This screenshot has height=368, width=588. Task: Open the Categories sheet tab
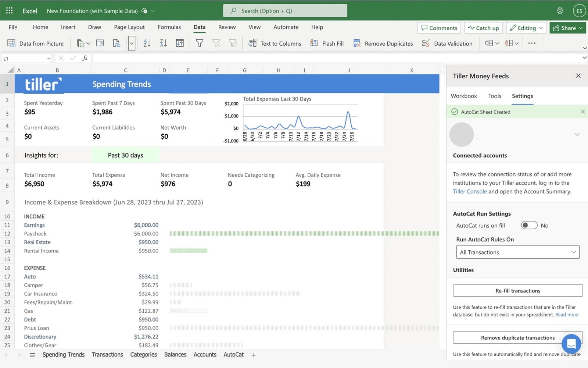click(144, 355)
